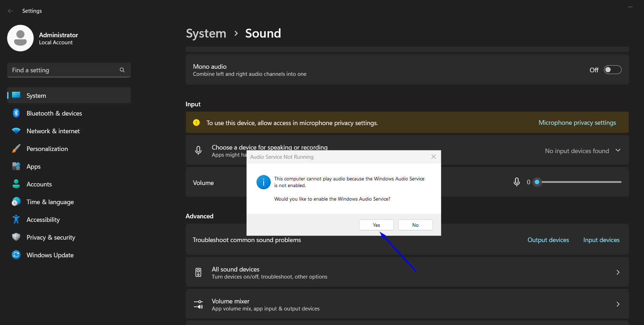Click No in the Audio Service dialog

pyautogui.click(x=415, y=225)
